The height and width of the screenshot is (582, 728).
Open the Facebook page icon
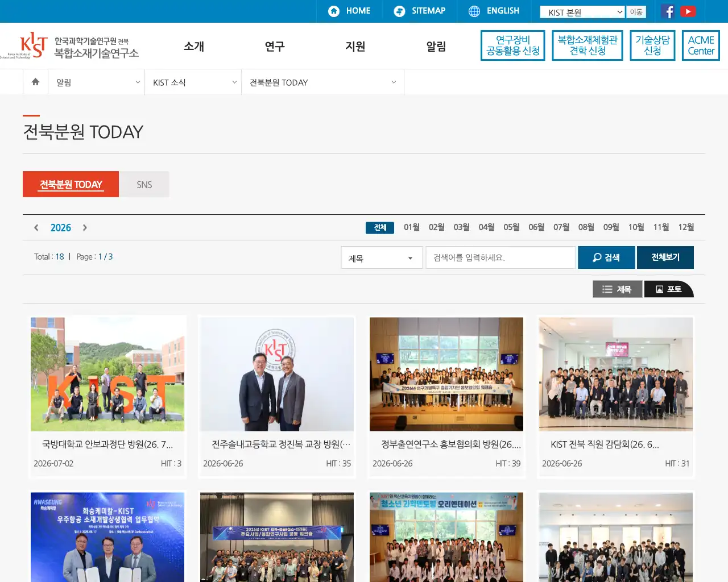[x=668, y=11]
